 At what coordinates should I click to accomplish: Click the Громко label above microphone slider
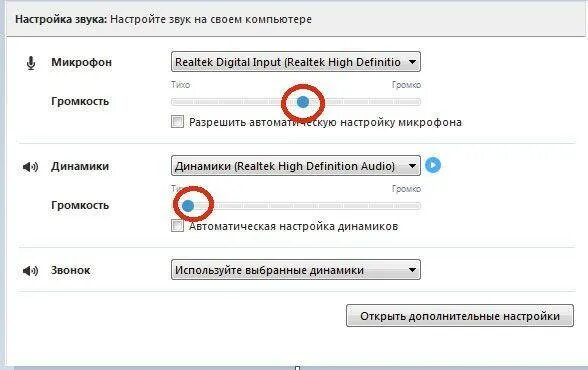pyautogui.click(x=406, y=85)
